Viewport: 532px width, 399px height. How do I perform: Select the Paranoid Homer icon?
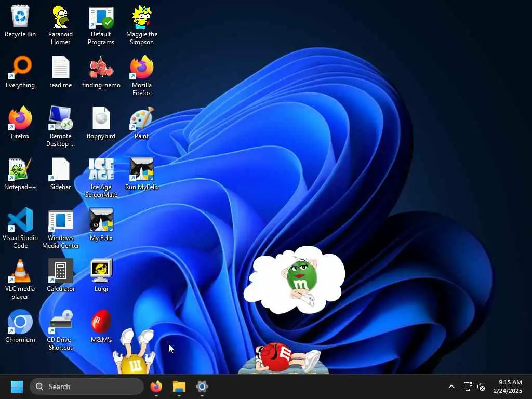pyautogui.click(x=60, y=24)
